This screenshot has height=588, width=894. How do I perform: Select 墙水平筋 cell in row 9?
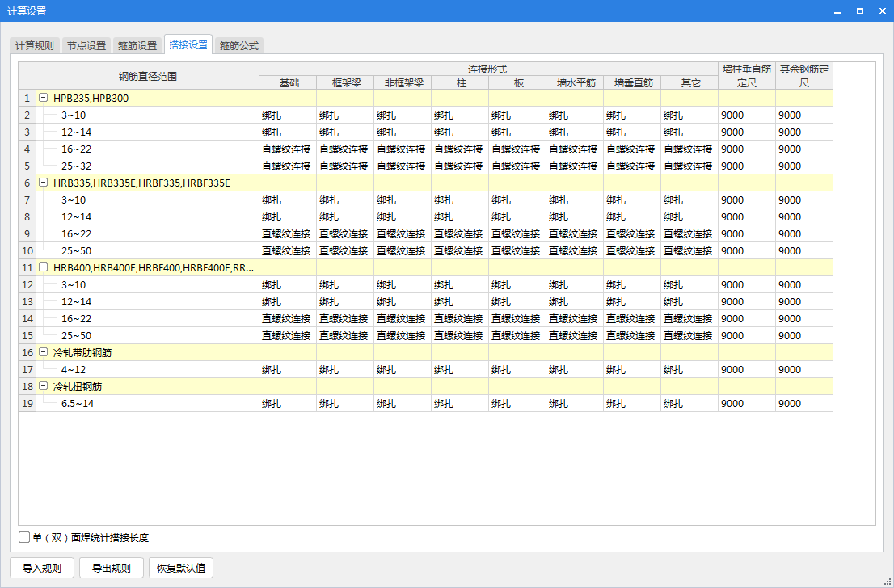[x=575, y=233]
